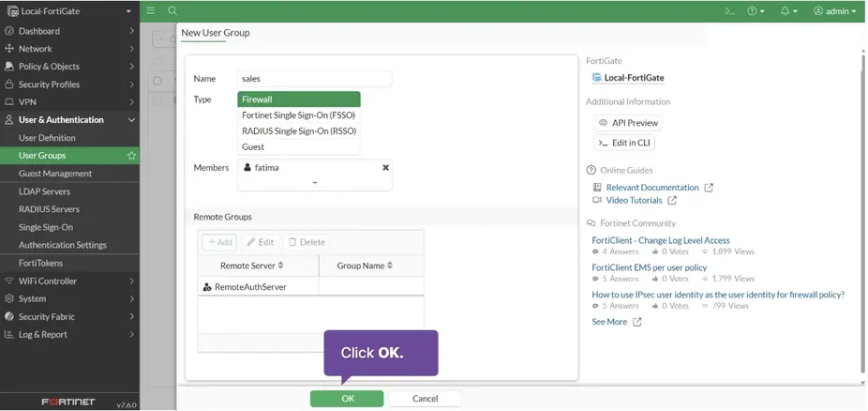The height and width of the screenshot is (411, 868).
Task: Click the green OK button
Action: pyautogui.click(x=347, y=398)
